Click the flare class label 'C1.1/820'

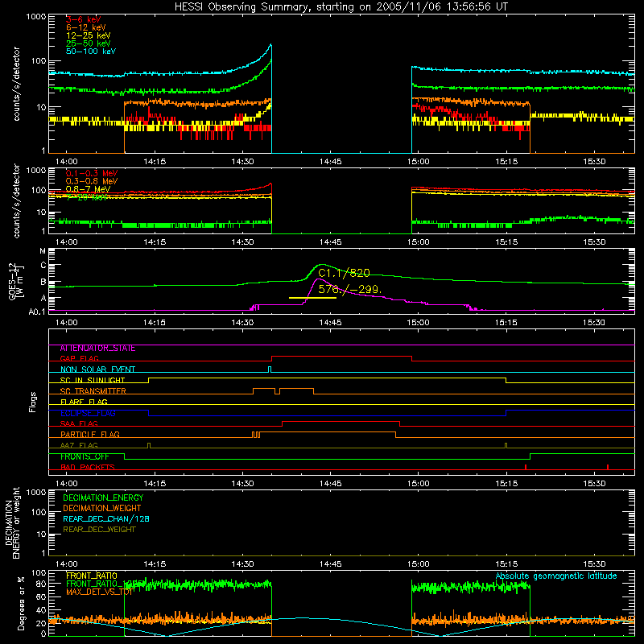click(345, 273)
